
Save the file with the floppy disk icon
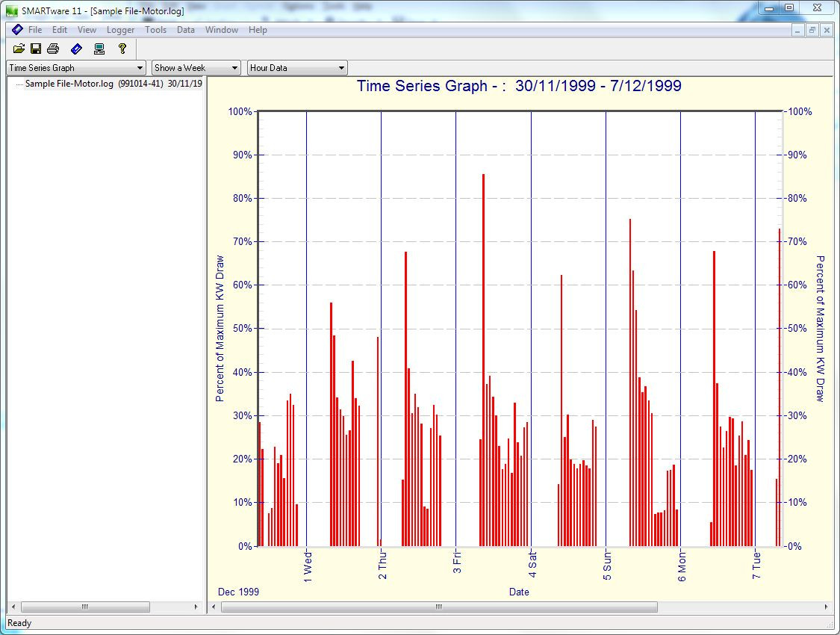[36, 49]
